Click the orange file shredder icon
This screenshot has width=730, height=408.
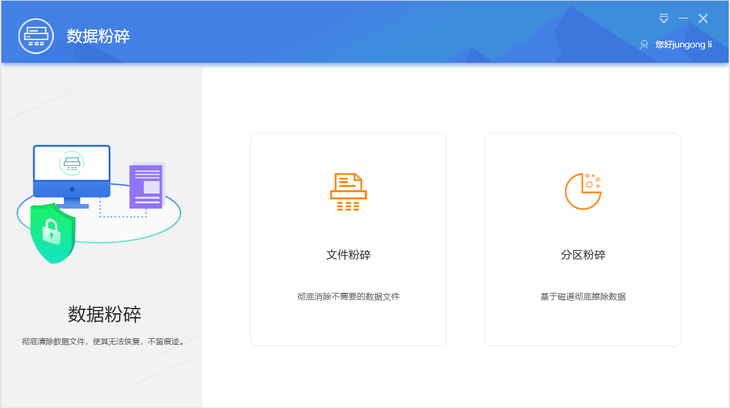[x=348, y=191]
